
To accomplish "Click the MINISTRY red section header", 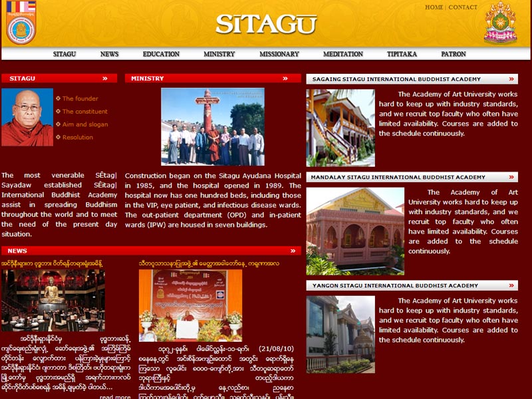I will (213, 78).
